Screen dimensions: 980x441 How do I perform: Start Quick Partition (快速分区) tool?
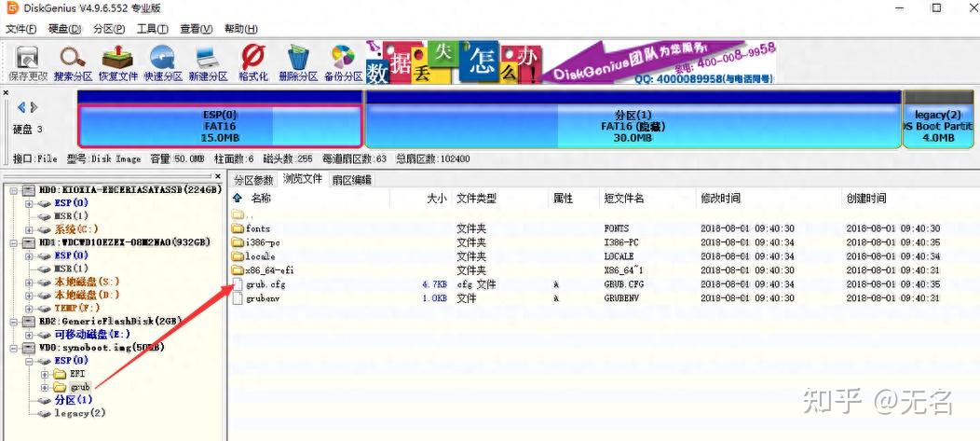pyautogui.click(x=162, y=63)
